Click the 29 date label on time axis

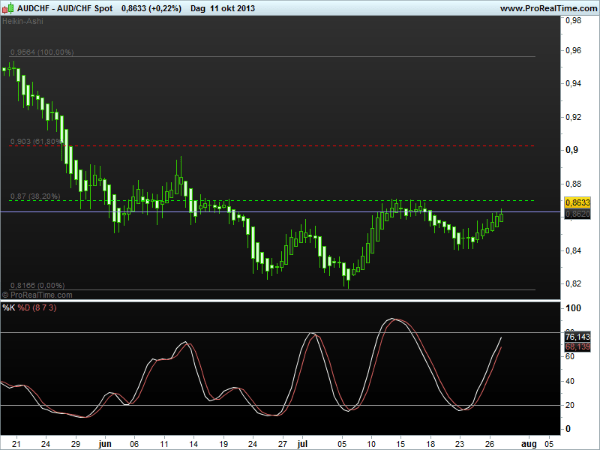pyautogui.click(x=75, y=444)
